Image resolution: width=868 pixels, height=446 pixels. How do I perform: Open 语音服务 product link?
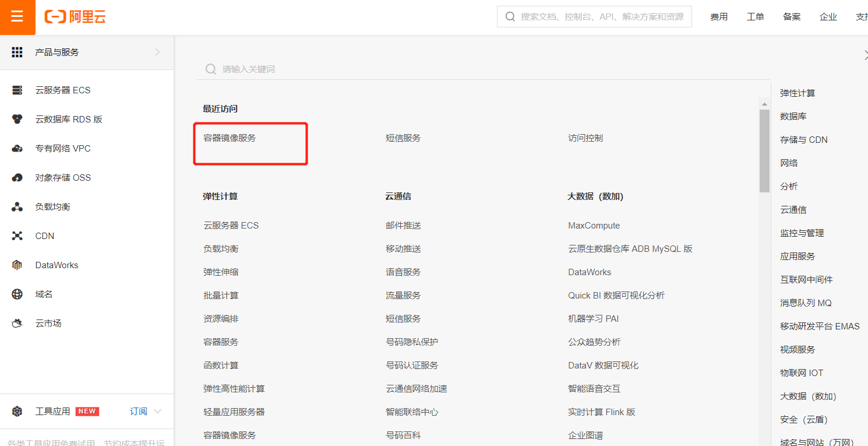pos(403,272)
